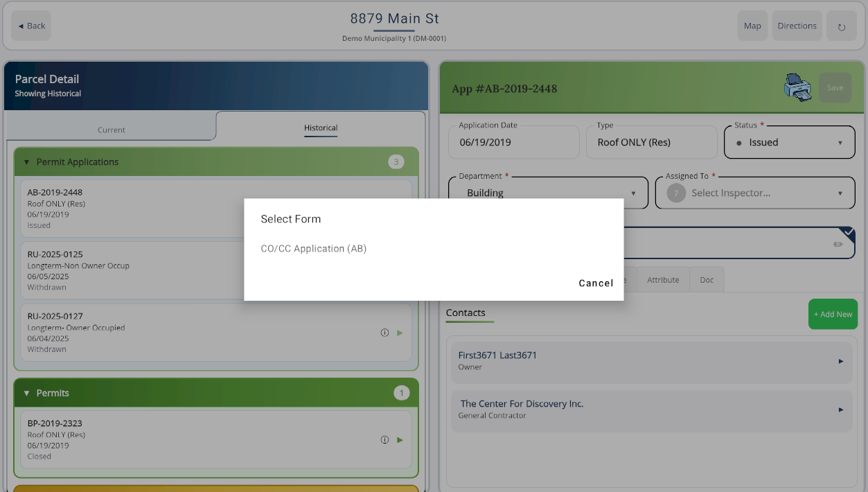
Task: Click the Permit Applications count badge 3
Action: click(396, 162)
